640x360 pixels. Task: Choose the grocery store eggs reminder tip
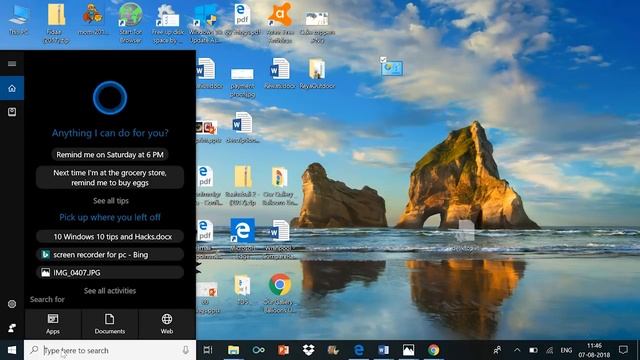click(110, 178)
